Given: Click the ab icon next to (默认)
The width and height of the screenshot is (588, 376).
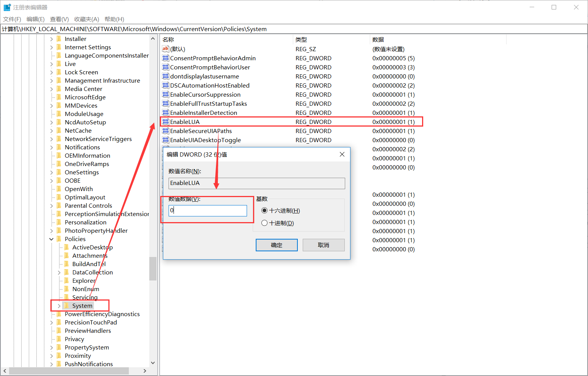Looking at the screenshot, I should [165, 49].
